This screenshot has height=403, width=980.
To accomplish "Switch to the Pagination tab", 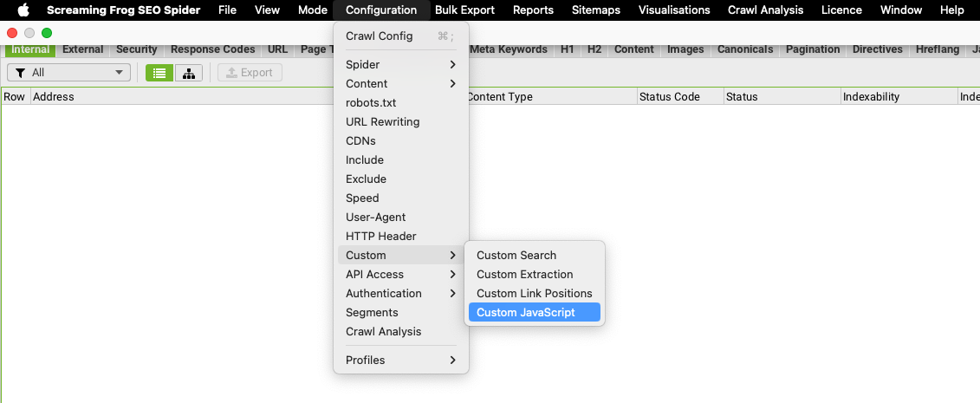I will point(813,49).
